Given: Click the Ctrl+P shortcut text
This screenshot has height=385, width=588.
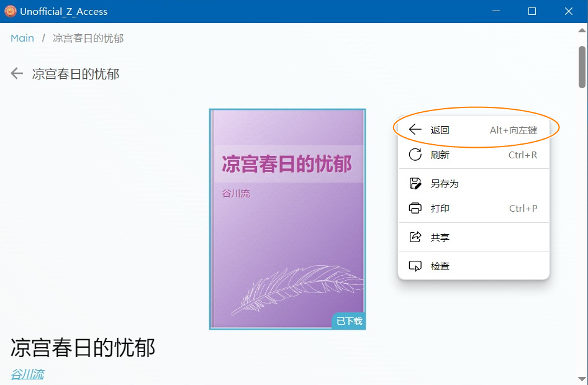Looking at the screenshot, I should [x=523, y=208].
